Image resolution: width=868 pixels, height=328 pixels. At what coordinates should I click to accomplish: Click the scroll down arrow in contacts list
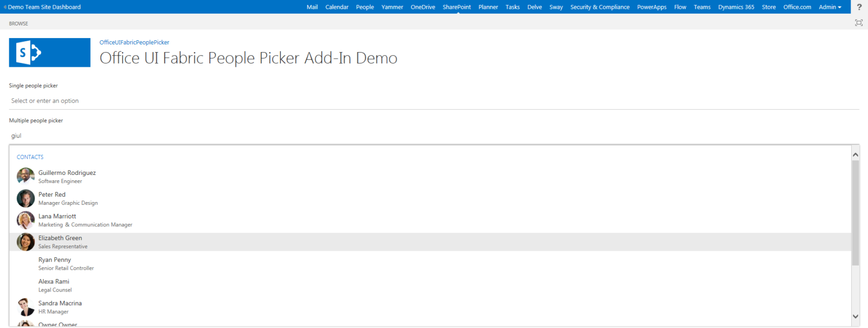coord(856,317)
